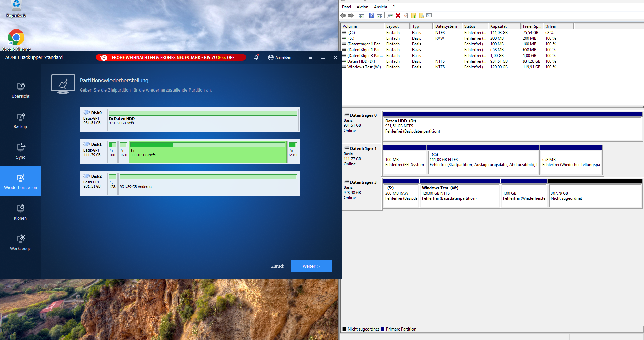Click the blue Help question mark icon
Screen dimensions: 644x340
pyautogui.click(x=372, y=15)
